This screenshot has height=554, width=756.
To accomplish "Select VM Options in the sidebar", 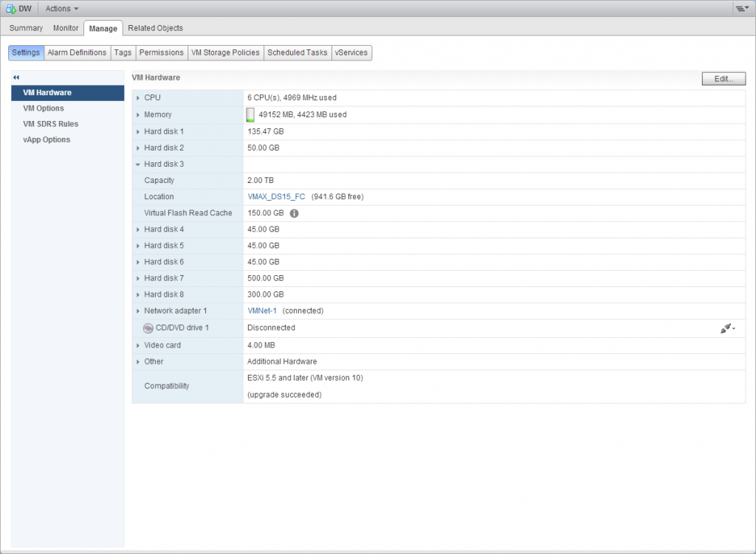I will [x=44, y=108].
